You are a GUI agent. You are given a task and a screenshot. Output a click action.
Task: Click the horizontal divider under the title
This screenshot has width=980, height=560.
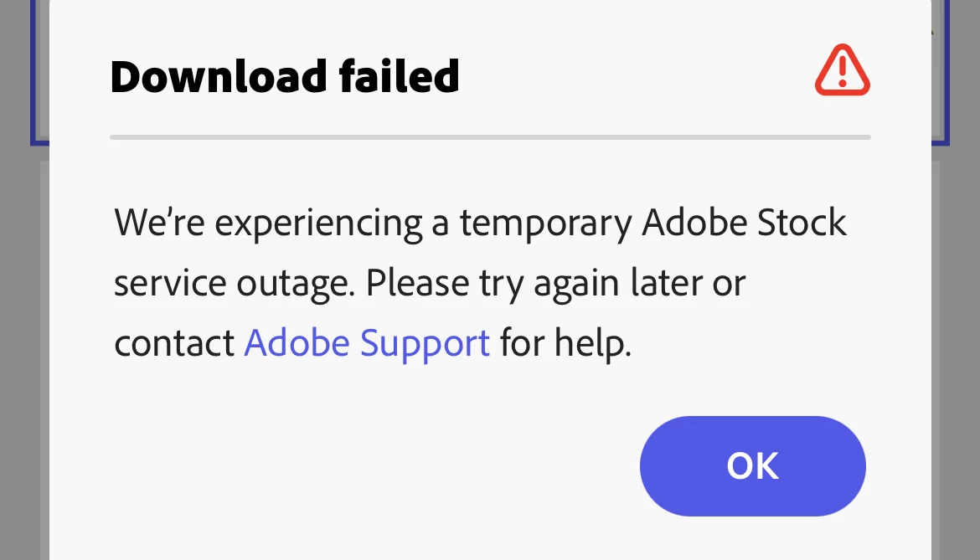click(490, 136)
